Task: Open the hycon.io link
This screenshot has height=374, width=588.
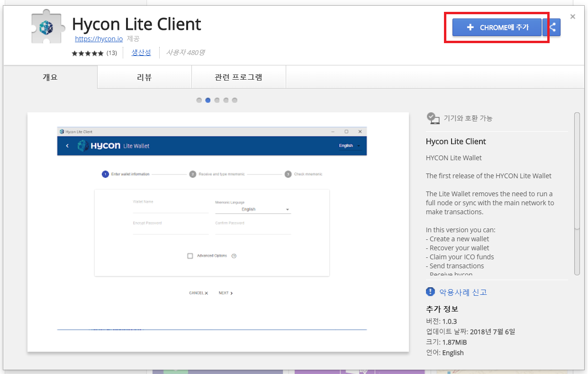Action: tap(99, 38)
